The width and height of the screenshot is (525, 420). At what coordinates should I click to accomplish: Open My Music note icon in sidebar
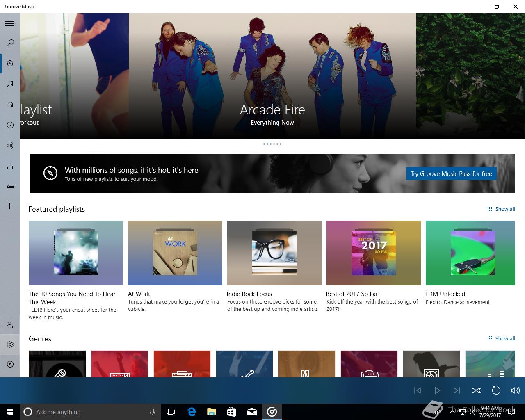[10, 84]
